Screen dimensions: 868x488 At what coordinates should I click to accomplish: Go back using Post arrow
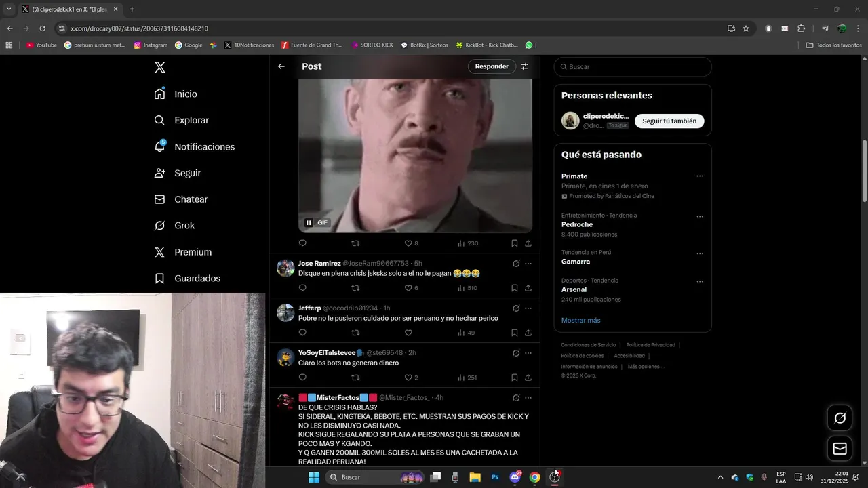281,66
